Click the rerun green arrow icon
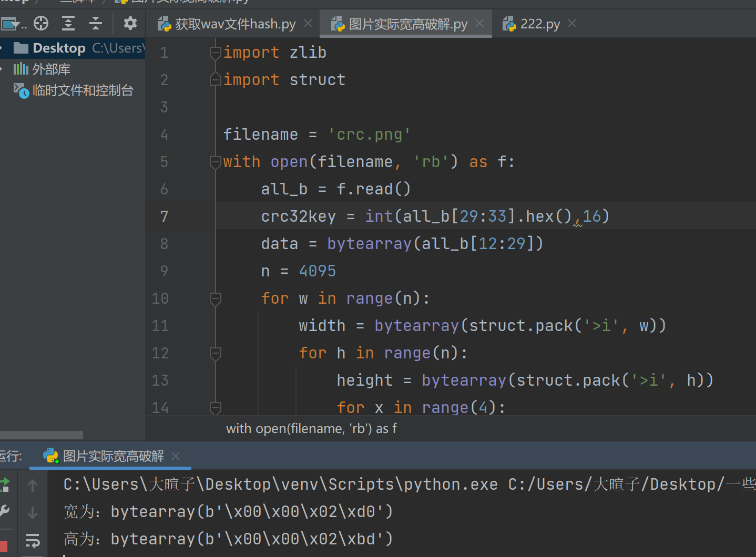The height and width of the screenshot is (557, 756). coord(4,484)
